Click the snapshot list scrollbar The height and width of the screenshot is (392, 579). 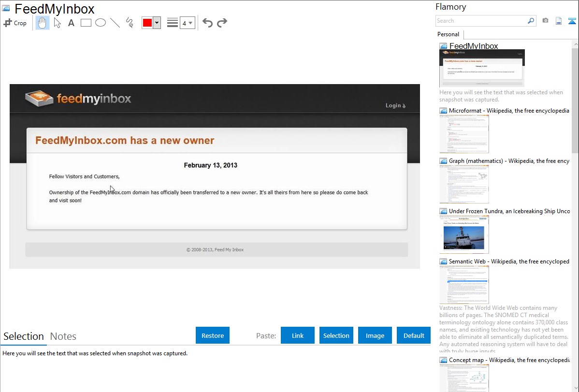click(575, 100)
